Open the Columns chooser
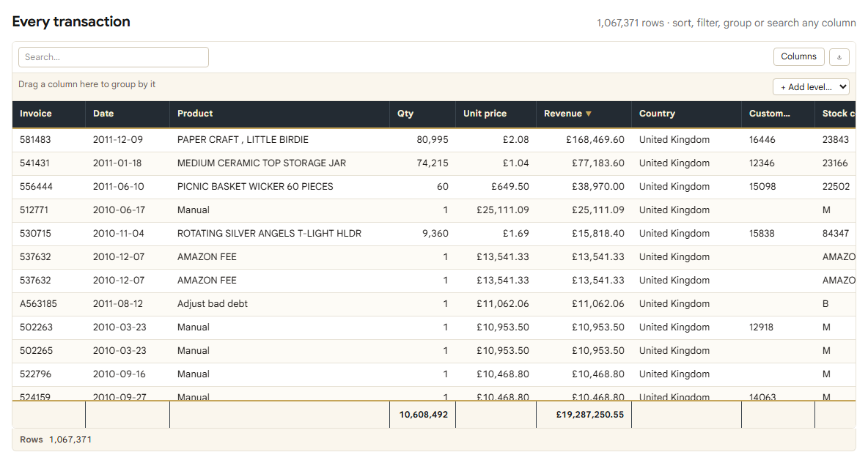Viewport: 868px width, 463px height. pyautogui.click(x=799, y=56)
